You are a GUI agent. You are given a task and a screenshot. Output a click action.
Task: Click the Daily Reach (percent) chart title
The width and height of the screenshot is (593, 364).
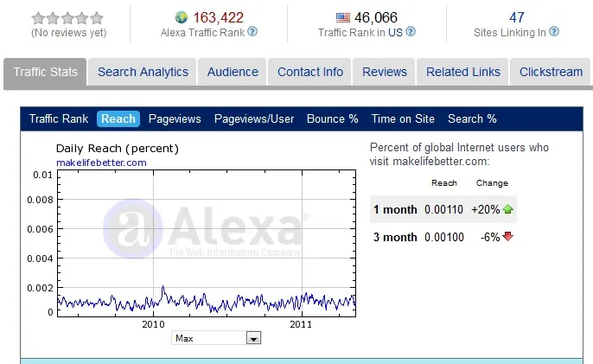118,149
